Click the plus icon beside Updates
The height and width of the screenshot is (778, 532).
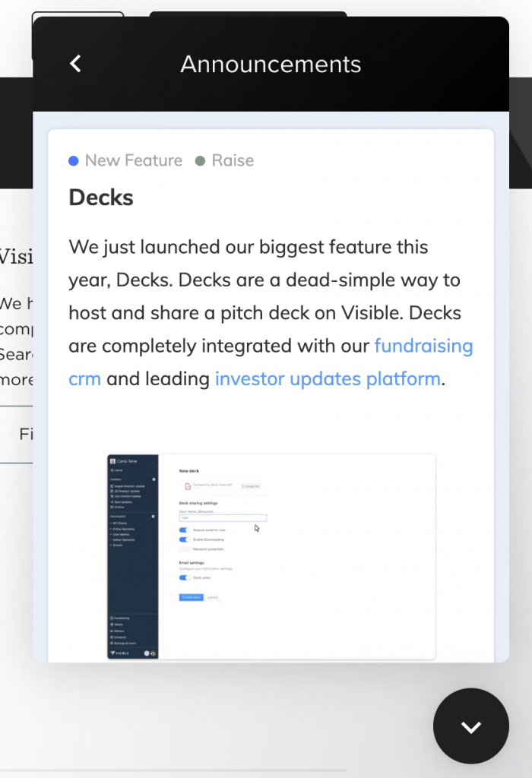coord(154,479)
